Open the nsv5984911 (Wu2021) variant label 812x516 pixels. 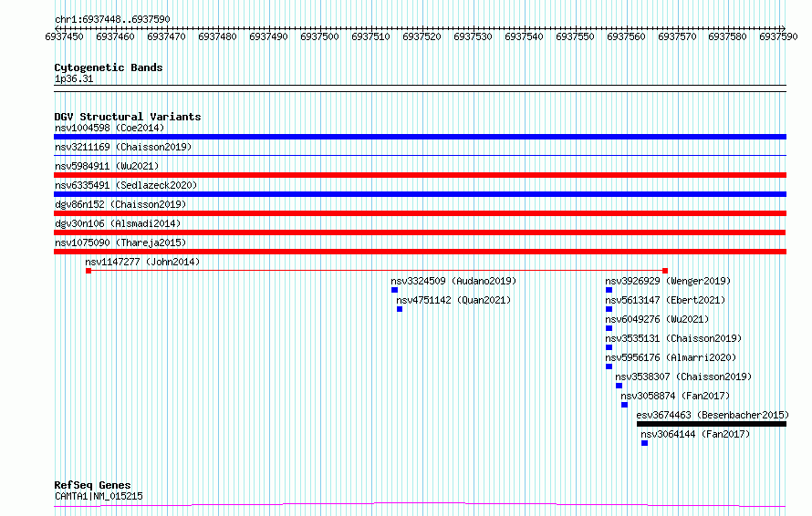(x=107, y=166)
